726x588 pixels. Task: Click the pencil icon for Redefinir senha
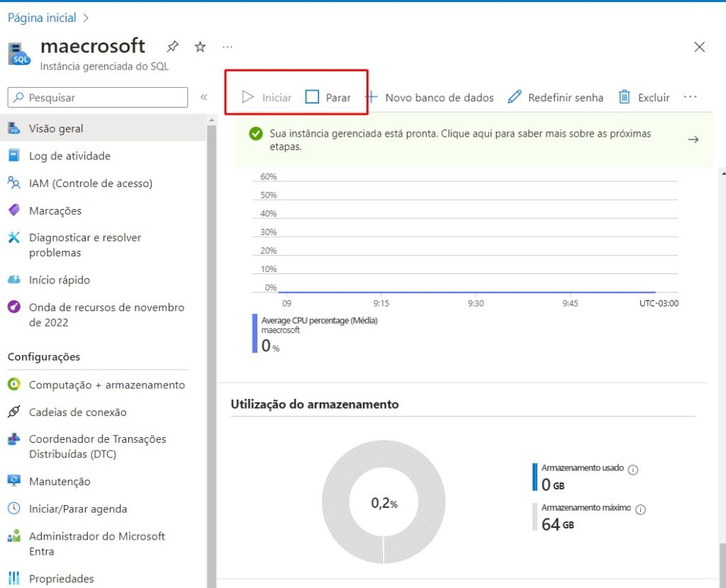coord(514,97)
